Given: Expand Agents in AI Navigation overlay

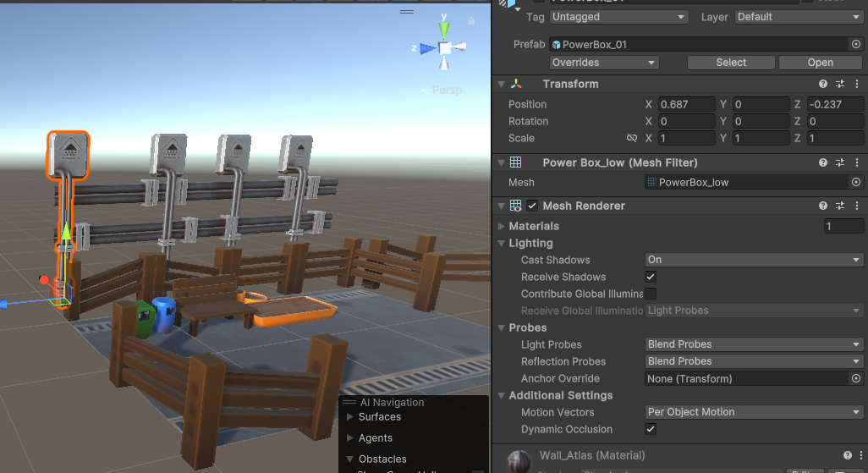Looking at the screenshot, I should 350,437.
